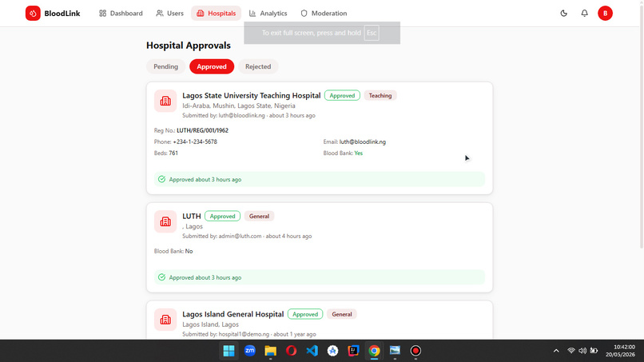Click the Submitted by hospital1@demo.ng text
The image size is (644, 362).
coord(249,334)
